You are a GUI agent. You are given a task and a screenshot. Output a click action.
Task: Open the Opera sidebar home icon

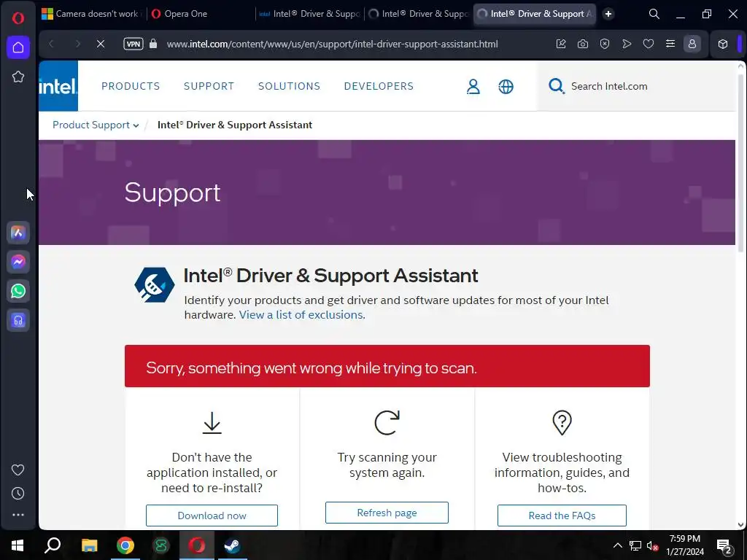tap(18, 47)
